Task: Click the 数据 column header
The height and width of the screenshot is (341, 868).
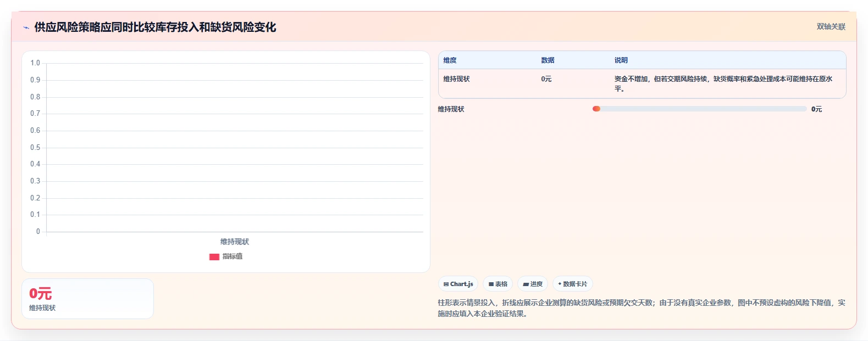Action: click(548, 60)
